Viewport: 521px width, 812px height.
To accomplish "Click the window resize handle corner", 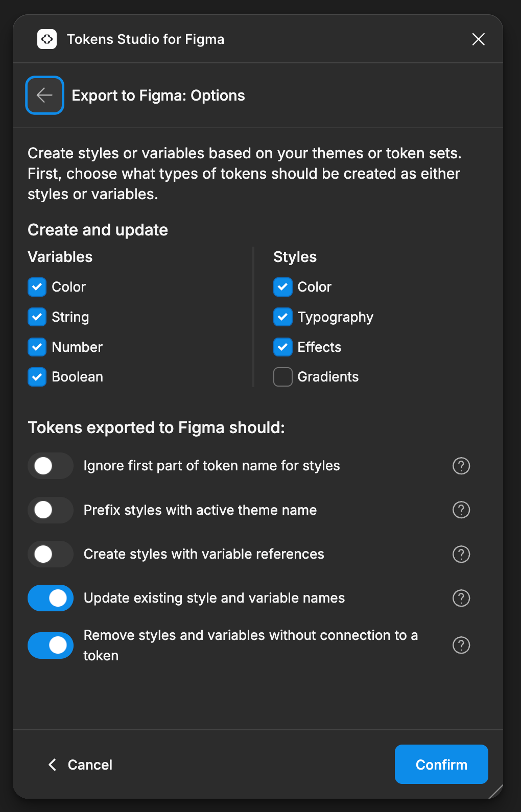I will (496, 792).
